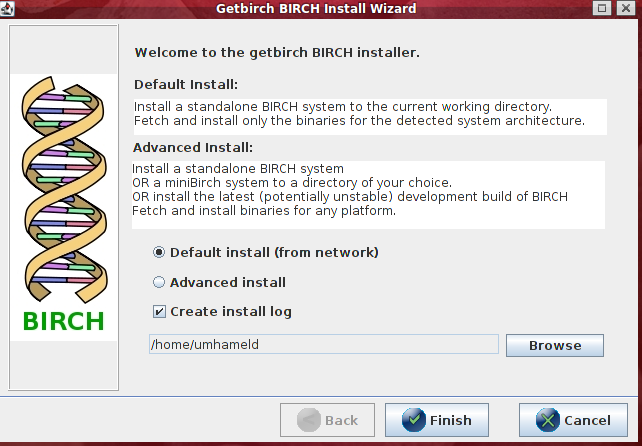Click the green checkmark icon on Finish

(x=413, y=420)
